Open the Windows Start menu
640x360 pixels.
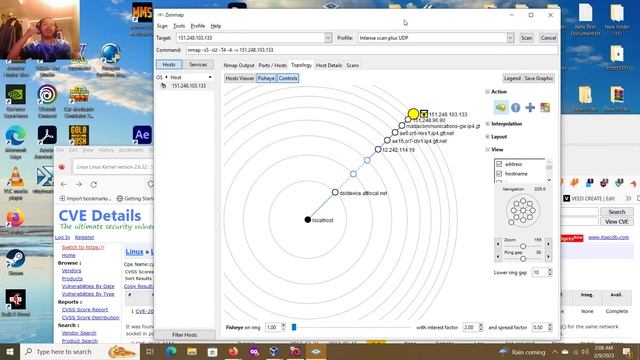pyautogui.click(x=10, y=351)
